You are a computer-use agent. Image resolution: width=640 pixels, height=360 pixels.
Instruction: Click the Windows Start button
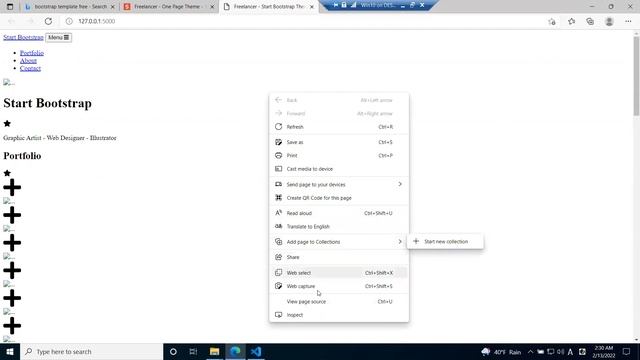(x=10, y=351)
